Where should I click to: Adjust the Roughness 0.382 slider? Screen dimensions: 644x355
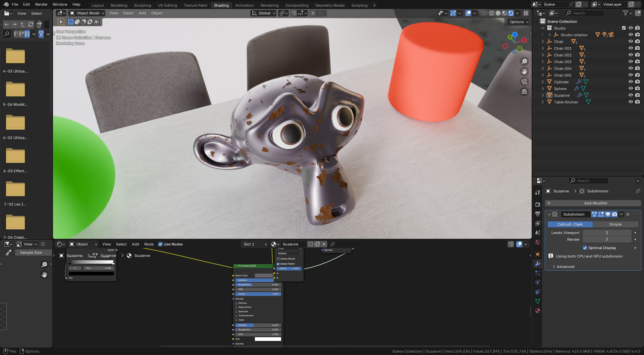pyautogui.click(x=258, y=285)
